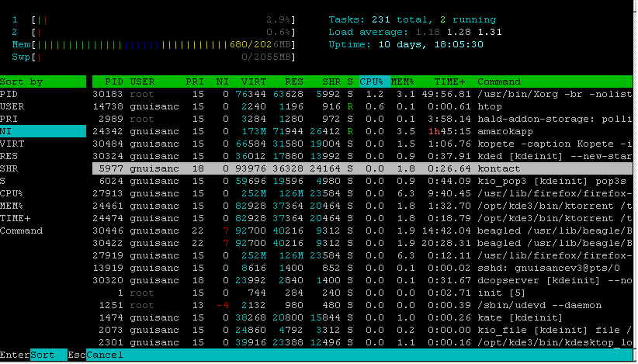Select the htop process row
Viewport: 638px width, 364px height.
click(362, 106)
